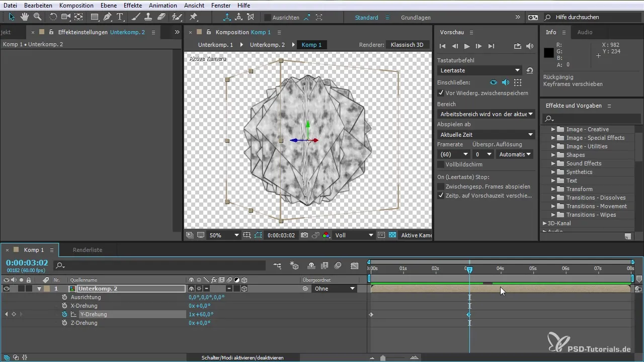
Task: Click the Klassisch 3D renderer button
Action: point(407,45)
